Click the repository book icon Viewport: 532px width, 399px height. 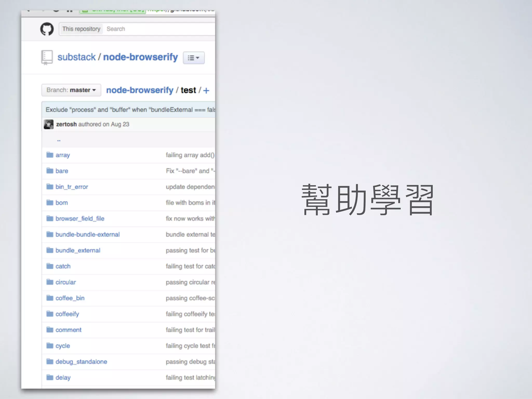click(47, 57)
